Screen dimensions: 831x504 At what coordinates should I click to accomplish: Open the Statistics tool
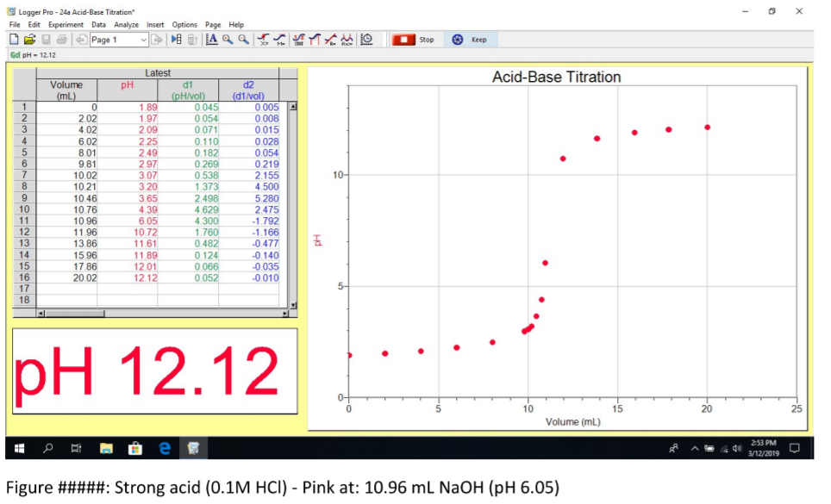pyautogui.click(x=297, y=39)
